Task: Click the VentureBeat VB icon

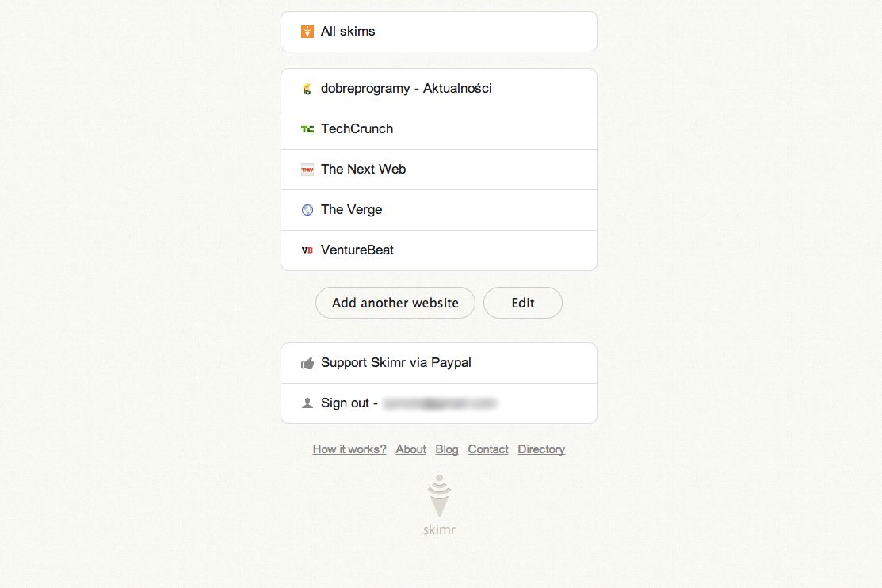Action: click(x=307, y=250)
